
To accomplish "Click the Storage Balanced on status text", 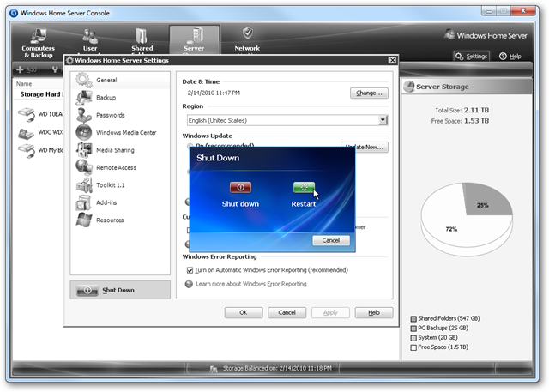I will click(x=277, y=368).
